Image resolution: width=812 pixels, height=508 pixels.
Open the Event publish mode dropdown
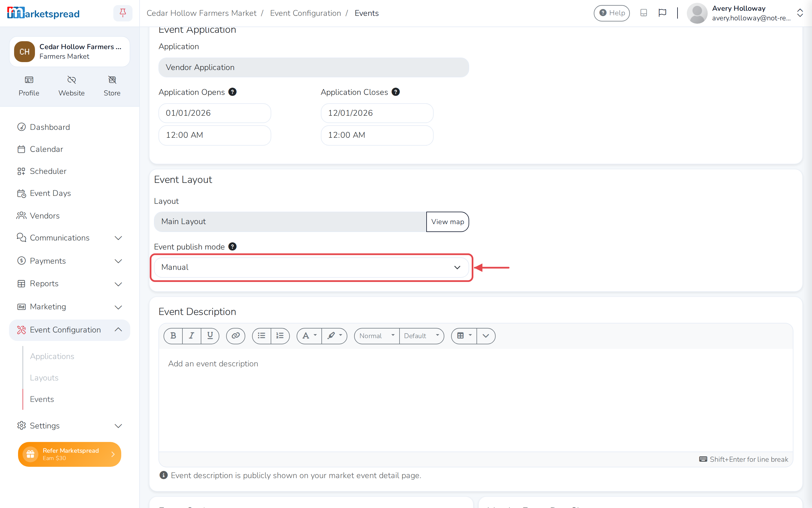(311, 268)
